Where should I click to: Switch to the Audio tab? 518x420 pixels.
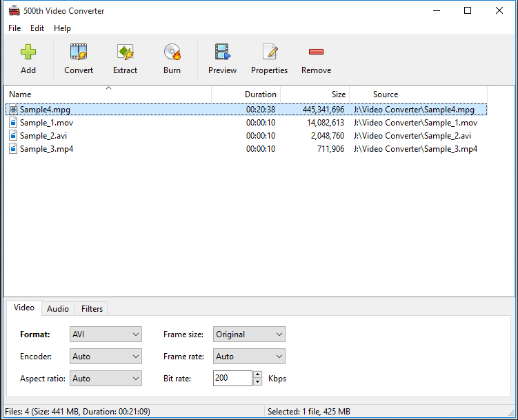pyautogui.click(x=58, y=309)
